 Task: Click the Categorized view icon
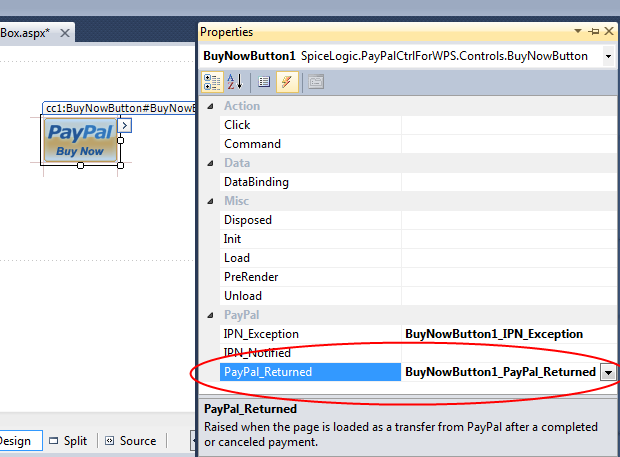point(213,82)
